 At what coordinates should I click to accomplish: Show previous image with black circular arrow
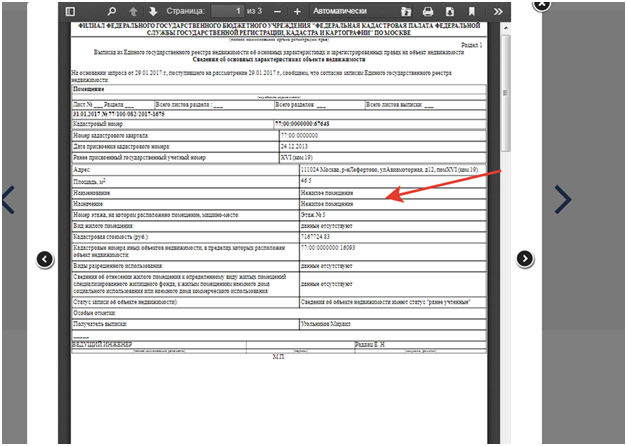(45, 260)
